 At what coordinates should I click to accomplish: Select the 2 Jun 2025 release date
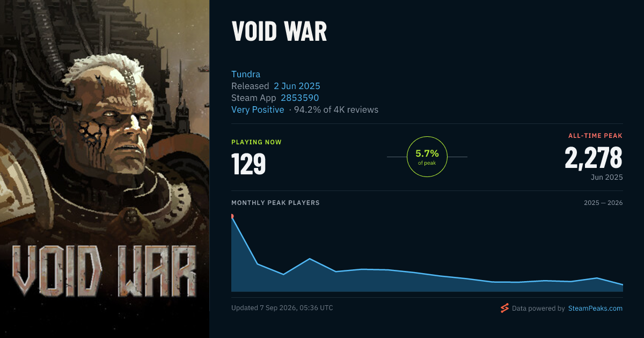coord(297,86)
